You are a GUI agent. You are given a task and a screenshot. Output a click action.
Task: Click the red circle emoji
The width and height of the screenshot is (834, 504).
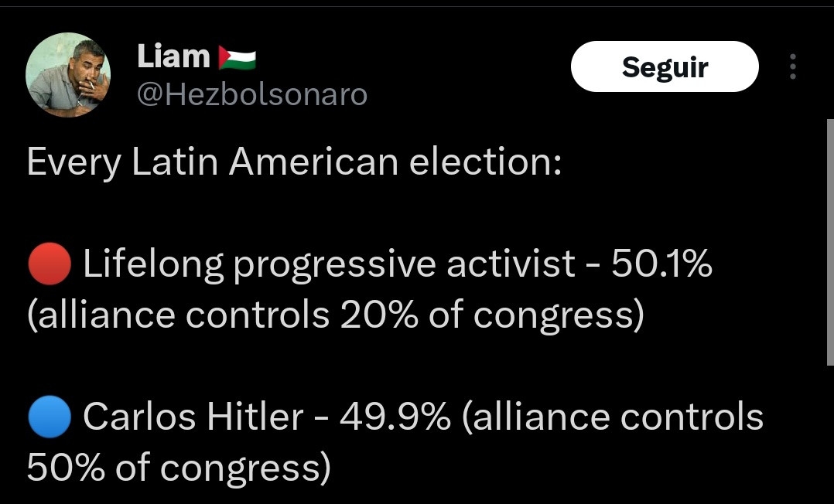click(50, 265)
